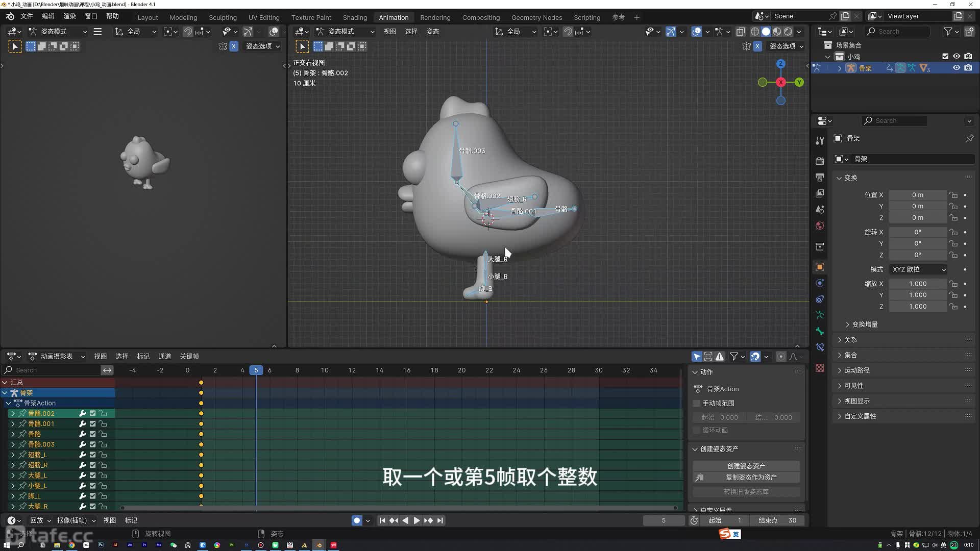Toggle only show selected in dope sheet

(x=697, y=357)
